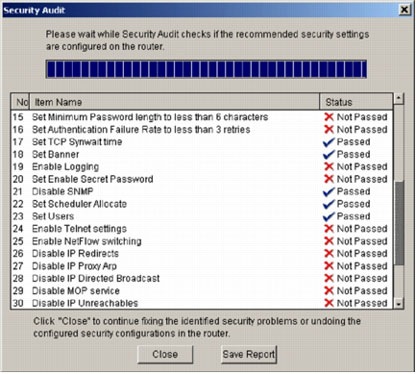Image resolution: width=416 pixels, height=374 pixels.
Task: Click the blue checkmark for Set Banner
Action: (329, 154)
